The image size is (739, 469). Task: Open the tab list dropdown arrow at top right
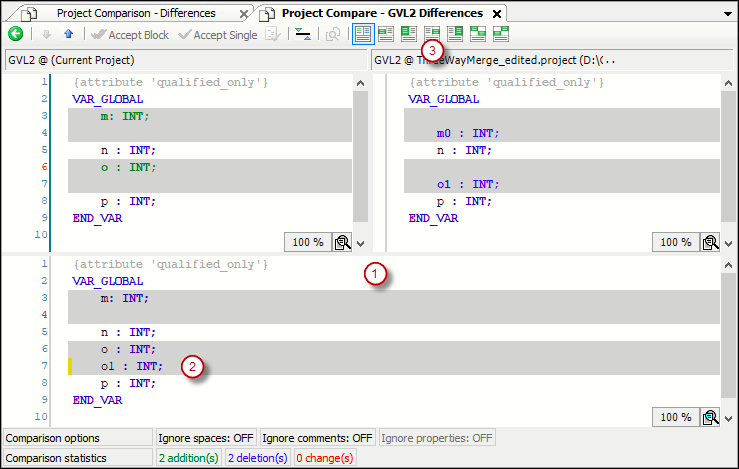coord(727,14)
